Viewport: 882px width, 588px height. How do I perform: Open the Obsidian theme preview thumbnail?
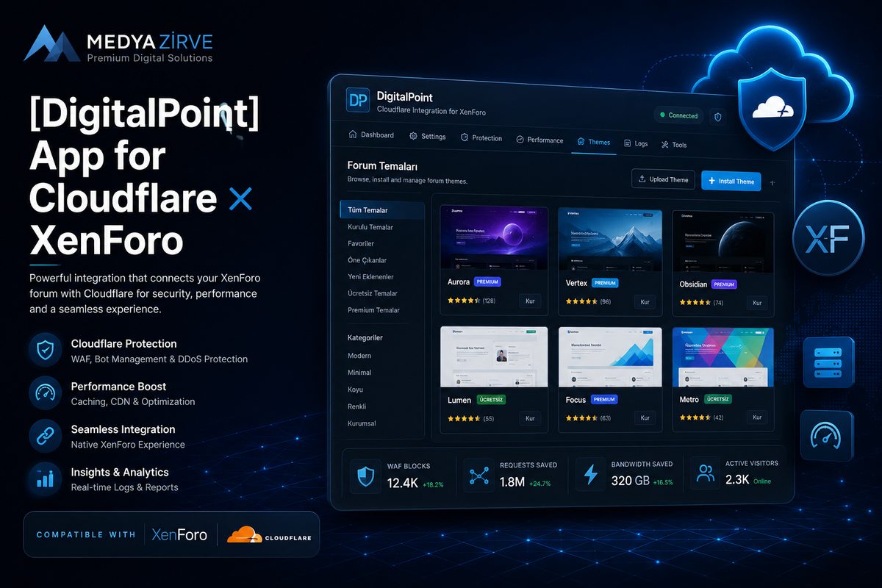click(723, 241)
